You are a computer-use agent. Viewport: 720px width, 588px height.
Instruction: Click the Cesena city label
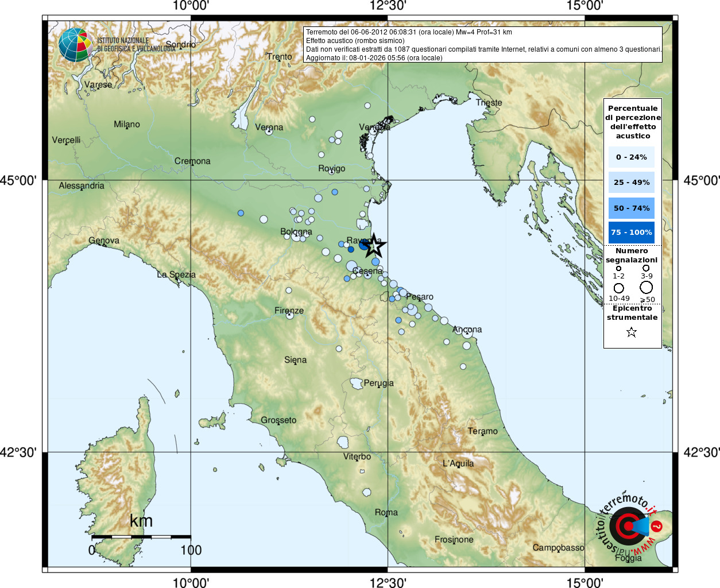pyautogui.click(x=367, y=271)
